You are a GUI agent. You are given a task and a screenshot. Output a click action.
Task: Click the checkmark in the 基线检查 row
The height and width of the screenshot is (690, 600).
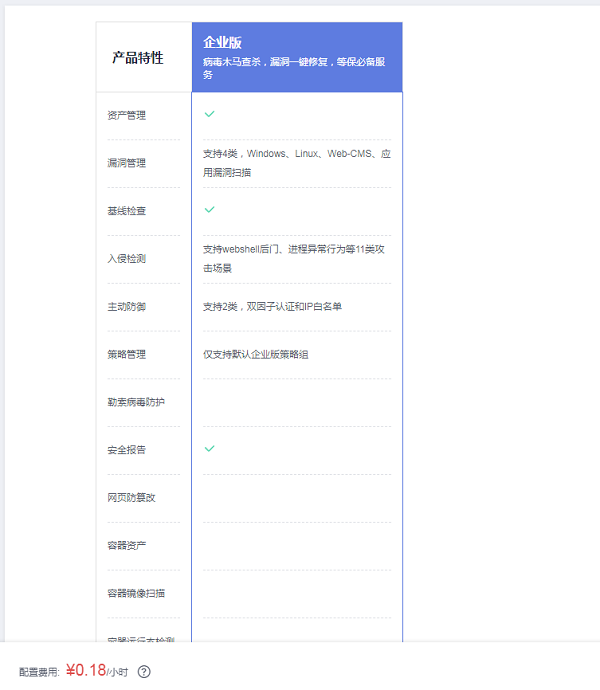click(x=210, y=210)
